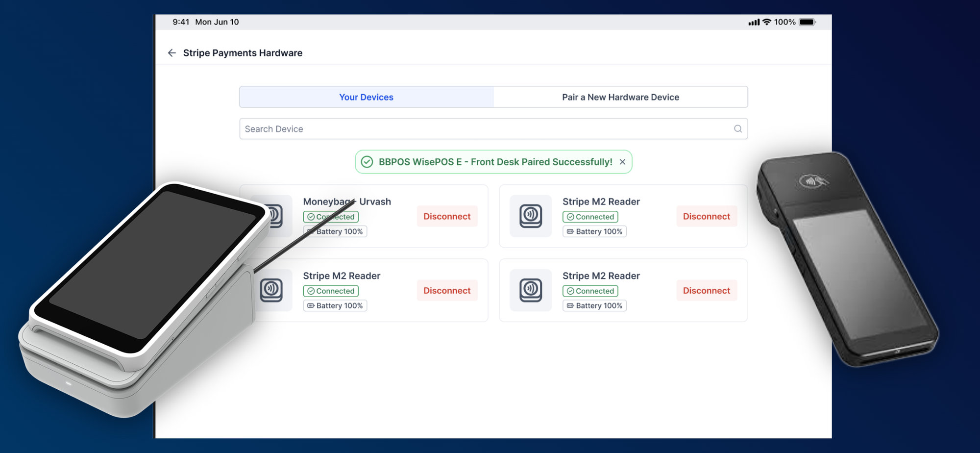Click the Battery 100% badge on the Moneybag card

coord(335,231)
